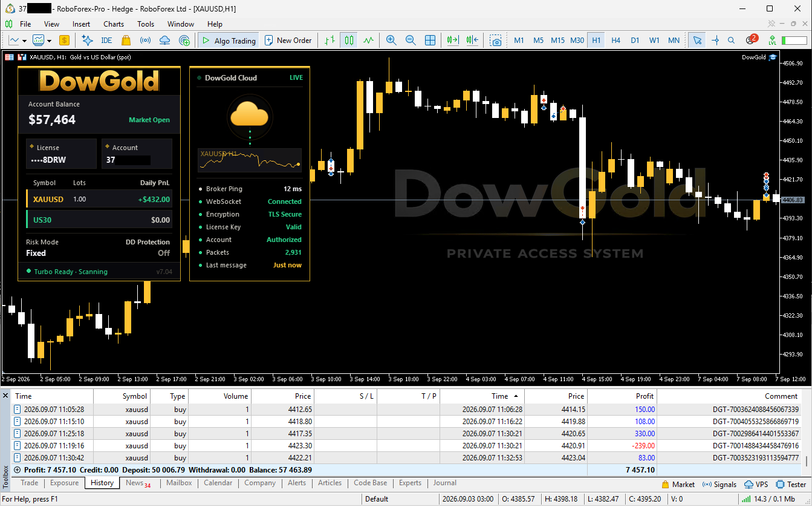Open the News tab
Screen dimensions: 812x507
[x=138, y=483]
